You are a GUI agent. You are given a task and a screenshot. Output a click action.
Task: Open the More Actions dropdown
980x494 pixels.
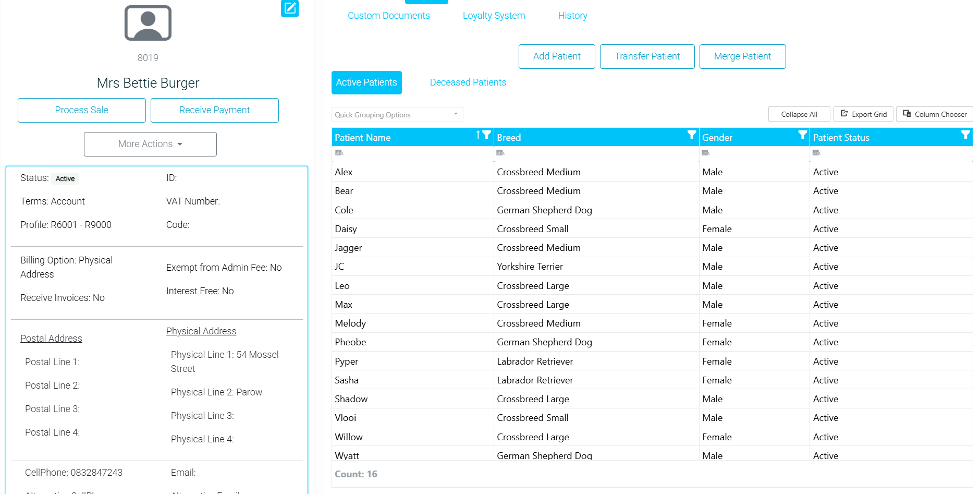[x=150, y=144]
